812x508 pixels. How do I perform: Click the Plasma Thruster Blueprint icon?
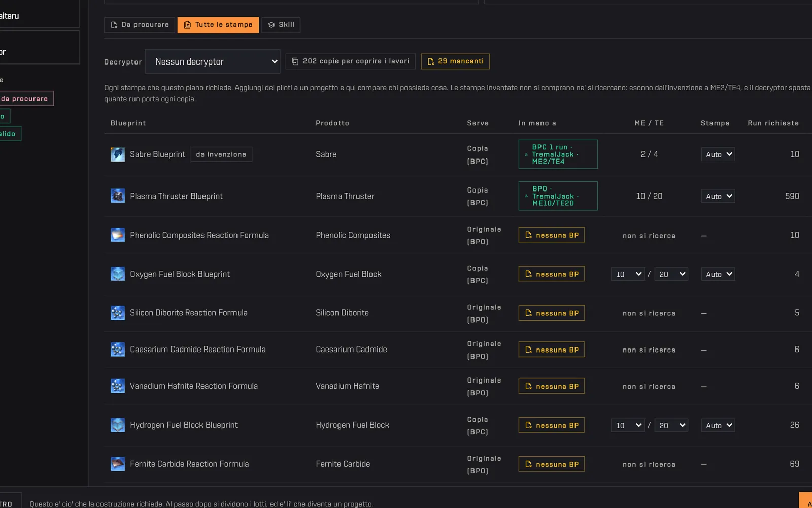tap(118, 196)
